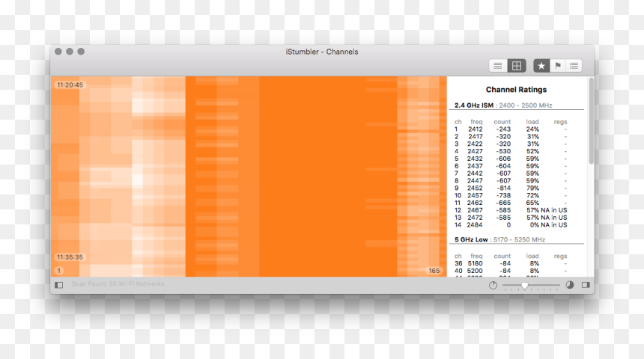
Task: Select the lines list panel button
Action: click(574, 66)
